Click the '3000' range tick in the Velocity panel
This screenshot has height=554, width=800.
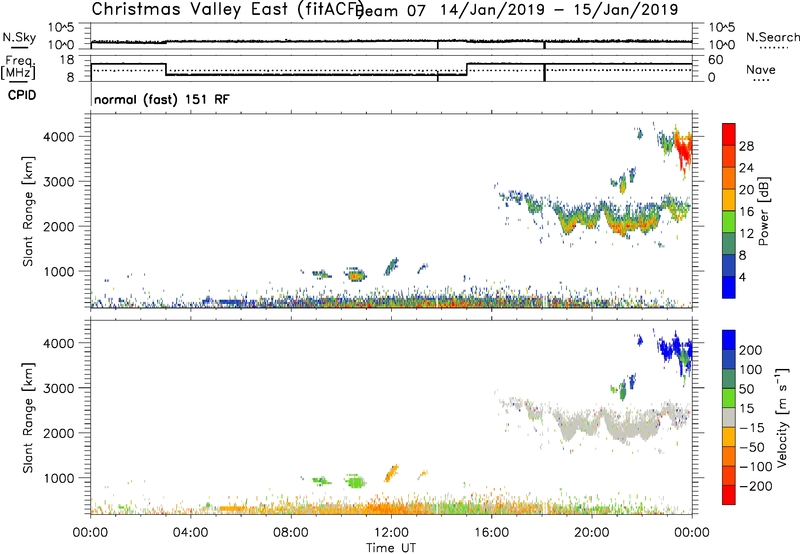[x=58, y=388]
